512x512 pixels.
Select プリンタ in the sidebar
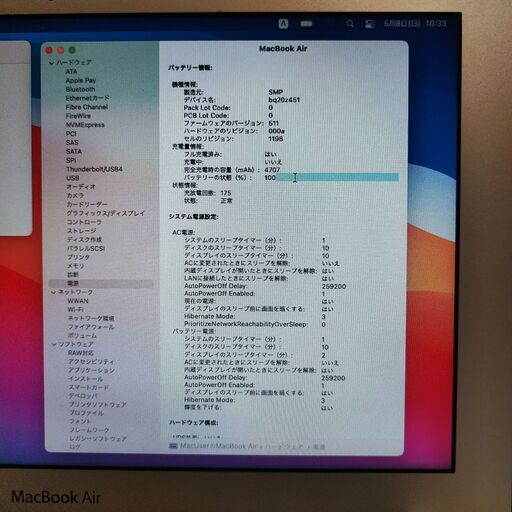tap(79, 257)
